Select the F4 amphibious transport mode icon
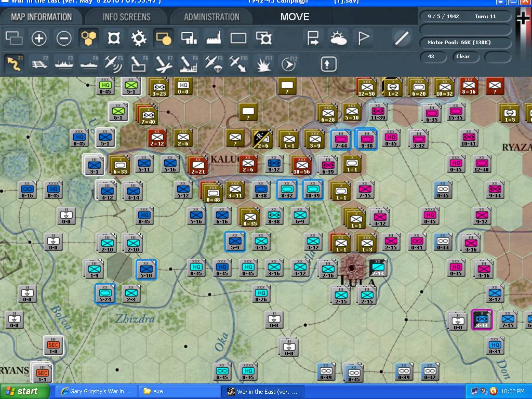This screenshot has height=399, width=532. [89, 64]
